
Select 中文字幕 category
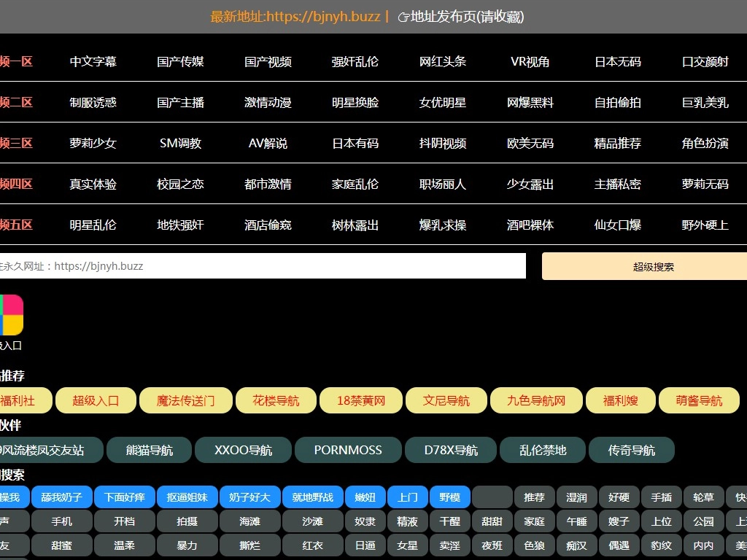click(93, 62)
